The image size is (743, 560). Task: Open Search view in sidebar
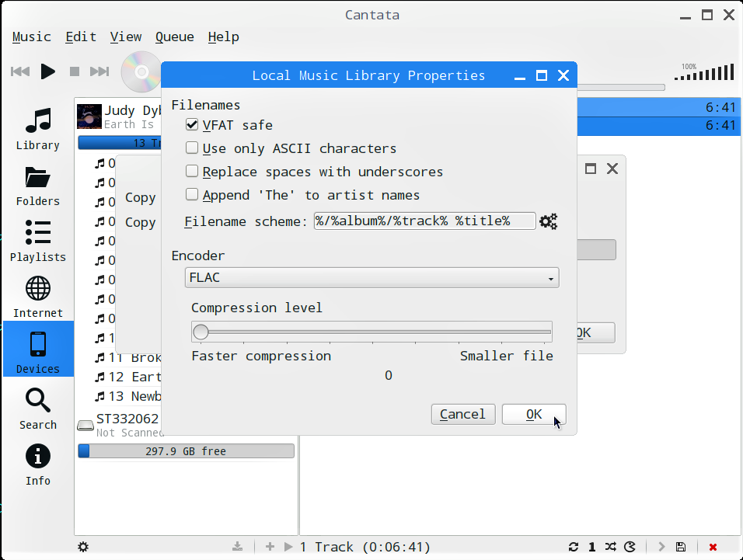pos(38,409)
